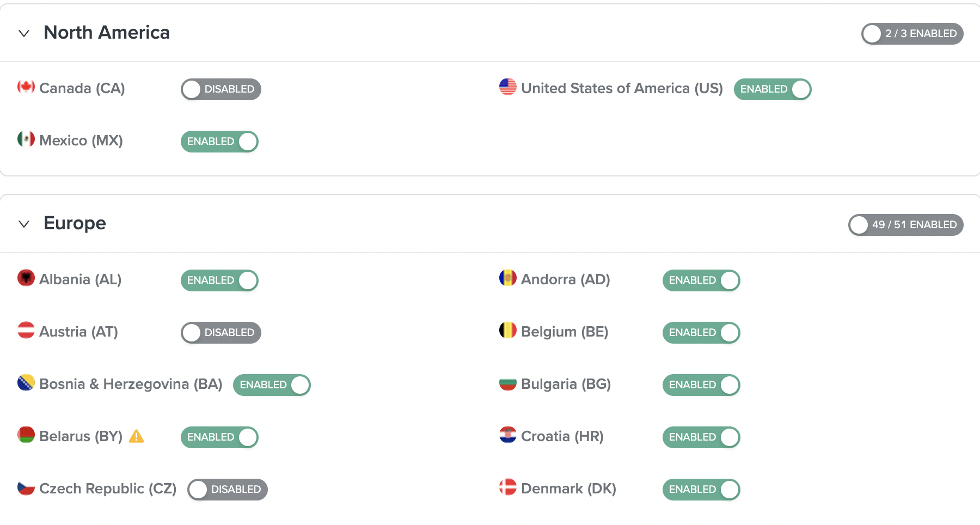The image size is (980, 525).
Task: Click the Canada flag icon
Action: pos(26,88)
